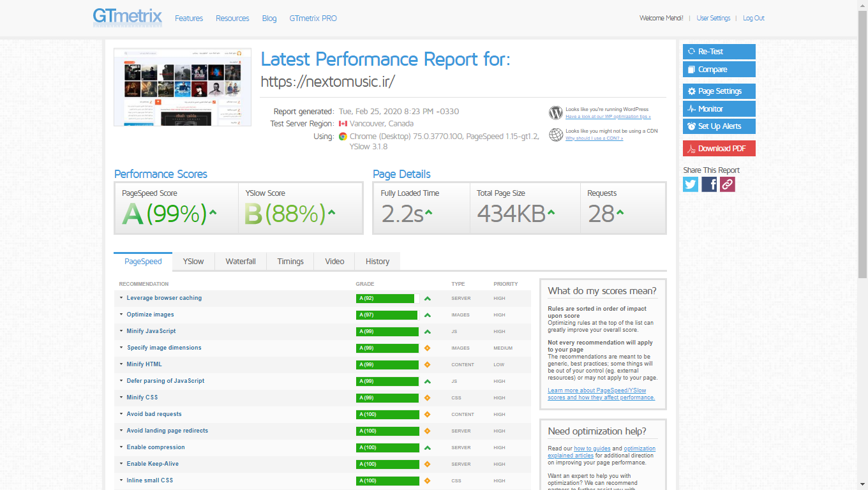Click orange diamond beside Minify HTML grade
The width and height of the screenshot is (868, 490).
pos(428,364)
